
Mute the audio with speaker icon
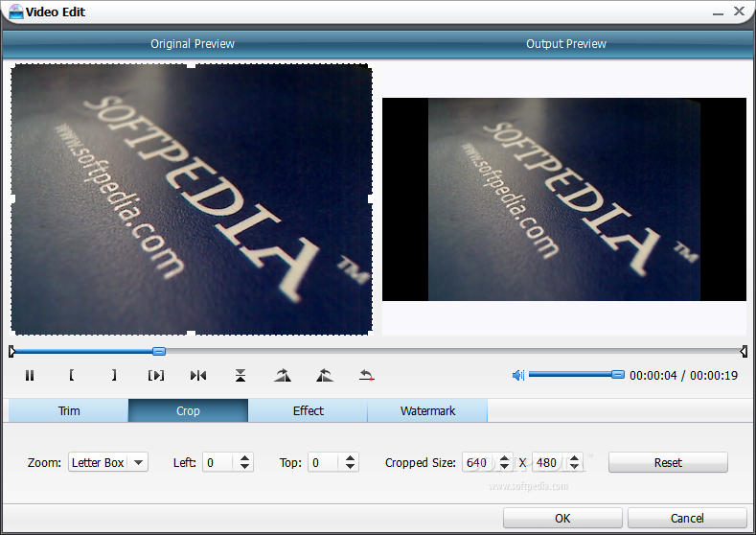pyautogui.click(x=517, y=375)
